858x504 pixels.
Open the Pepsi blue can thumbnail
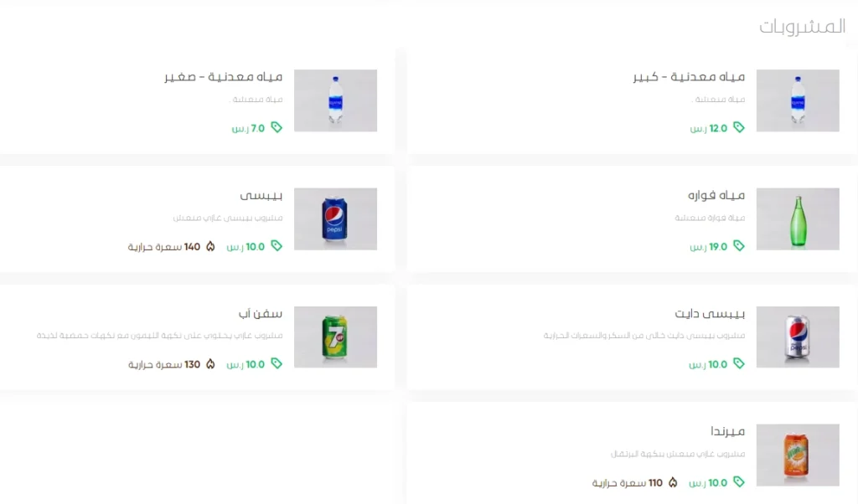coord(335,219)
